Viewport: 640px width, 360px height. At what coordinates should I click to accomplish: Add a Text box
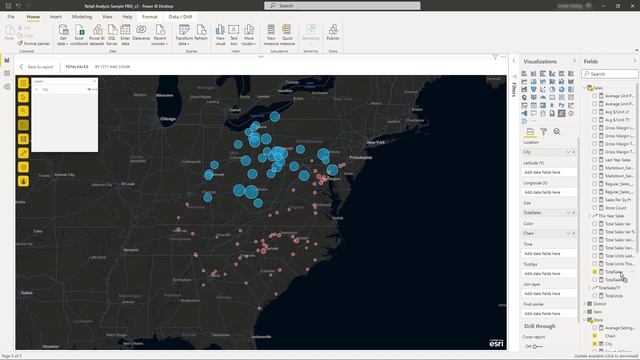tap(233, 35)
